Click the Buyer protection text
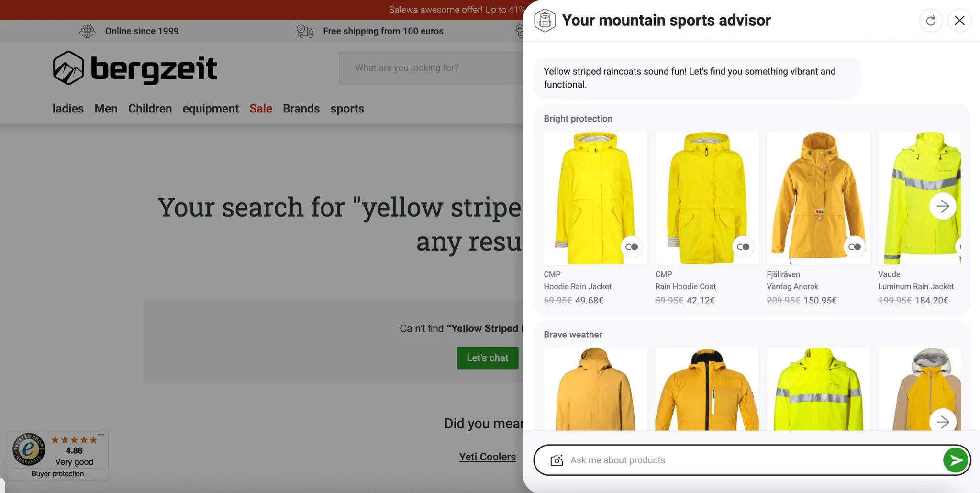980x493 pixels. [x=57, y=473]
